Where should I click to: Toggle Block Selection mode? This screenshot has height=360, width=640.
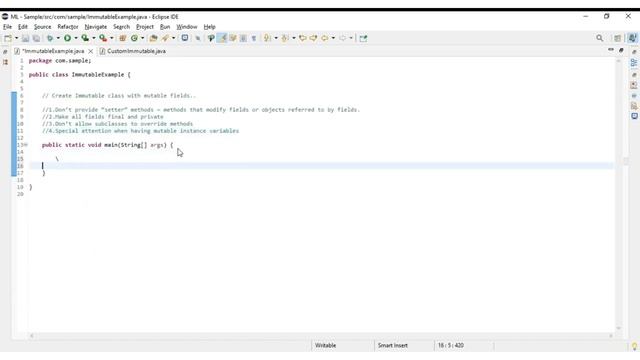coord(243,38)
